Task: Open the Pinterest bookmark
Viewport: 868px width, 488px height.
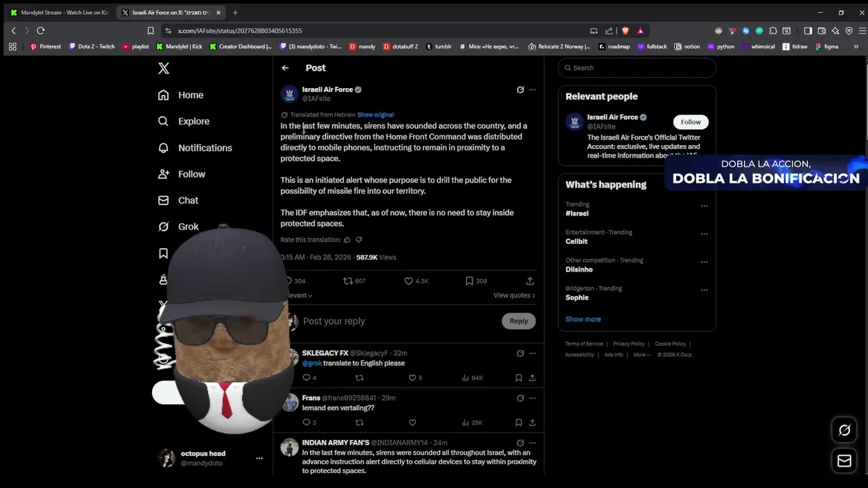Action: click(x=45, y=47)
